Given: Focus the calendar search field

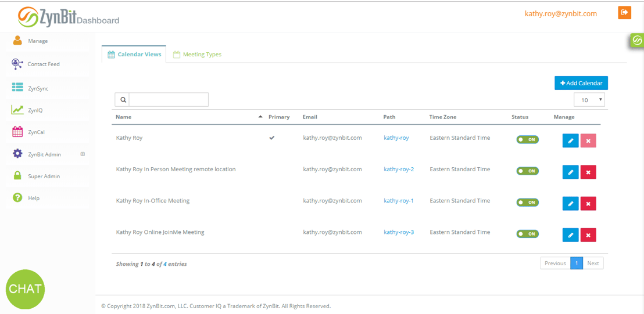Looking at the screenshot, I should coord(169,100).
